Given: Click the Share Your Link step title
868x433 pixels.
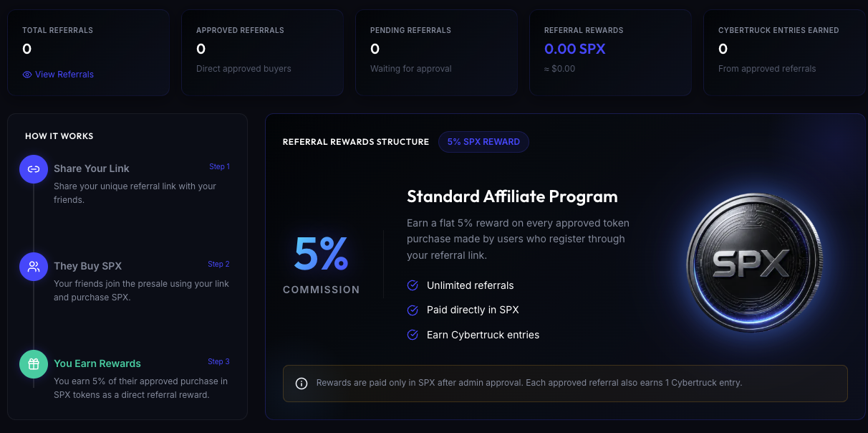Looking at the screenshot, I should pyautogui.click(x=92, y=168).
